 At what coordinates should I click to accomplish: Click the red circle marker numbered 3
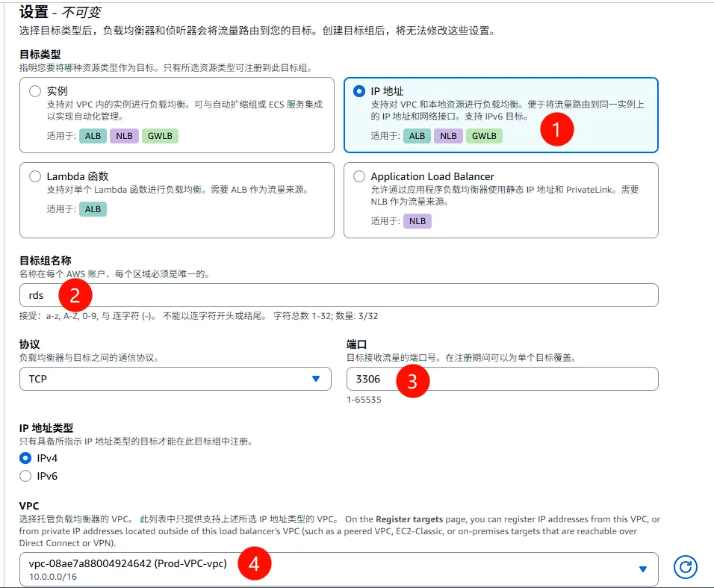click(412, 380)
